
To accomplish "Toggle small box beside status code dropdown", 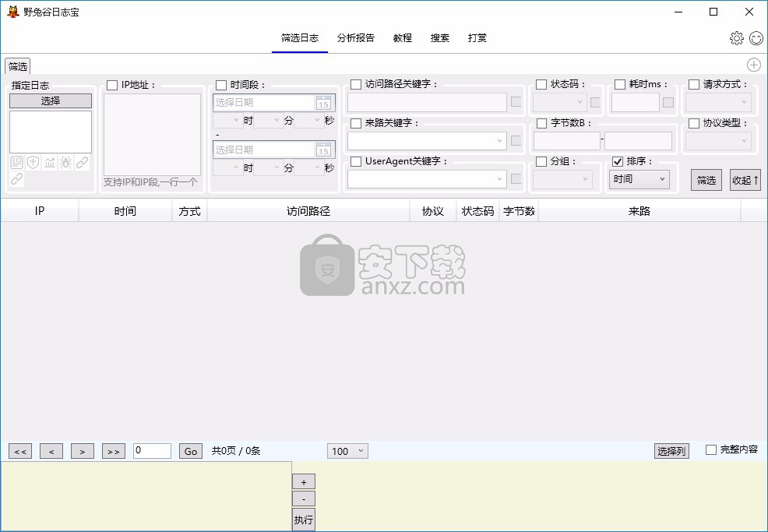I will click(x=595, y=102).
